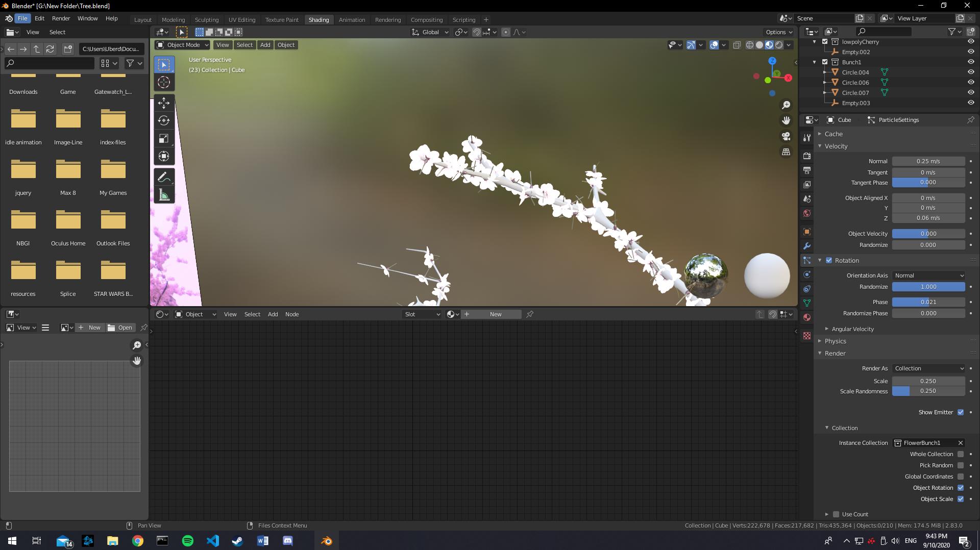
Task: Enable the Use Count checkbox
Action: 836,514
